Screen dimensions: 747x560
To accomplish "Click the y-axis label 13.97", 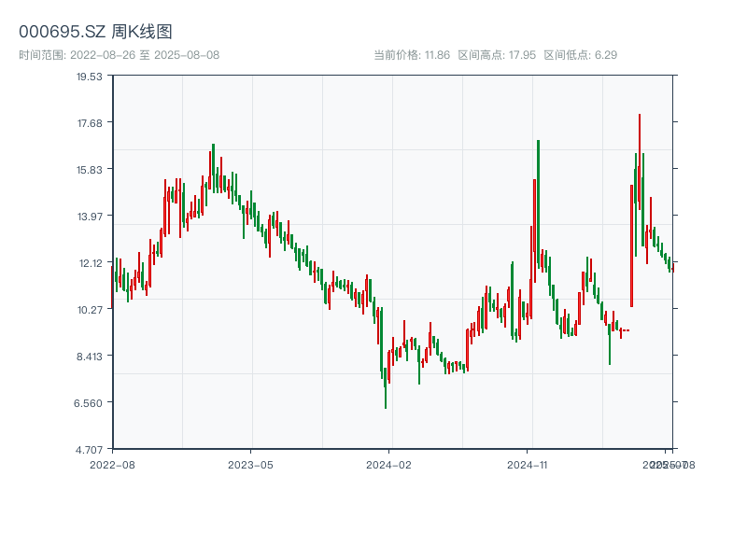I will pos(90,217).
